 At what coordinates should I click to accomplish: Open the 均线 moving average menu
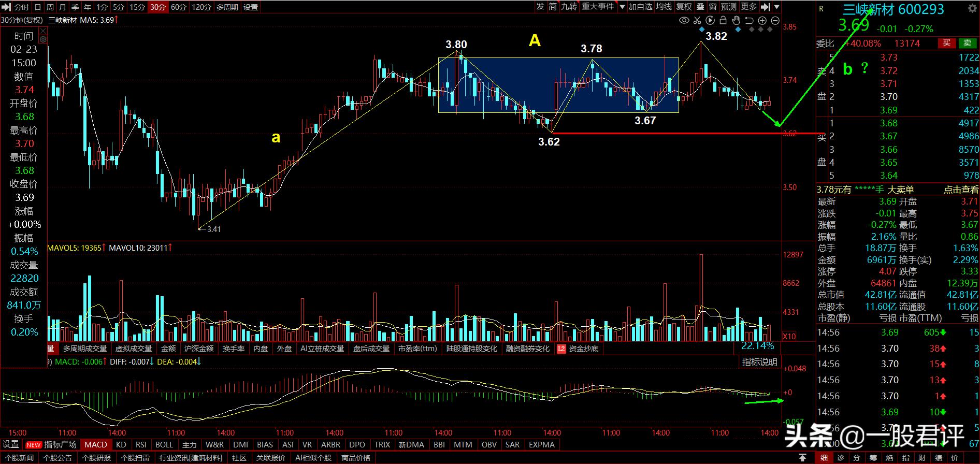(x=664, y=7)
